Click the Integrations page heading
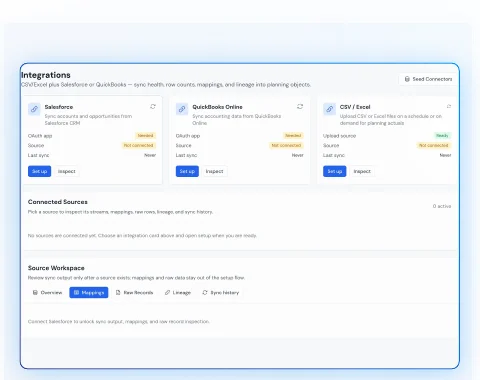480x380 pixels. (x=46, y=75)
